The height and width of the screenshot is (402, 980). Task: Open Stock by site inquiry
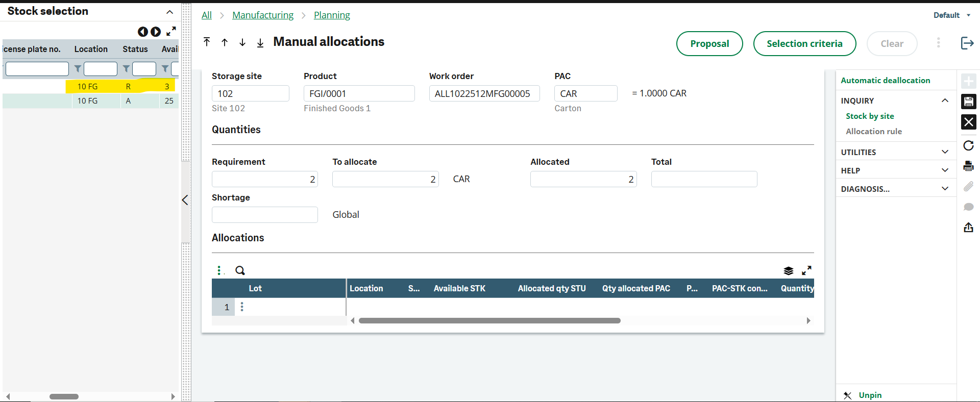870,116
